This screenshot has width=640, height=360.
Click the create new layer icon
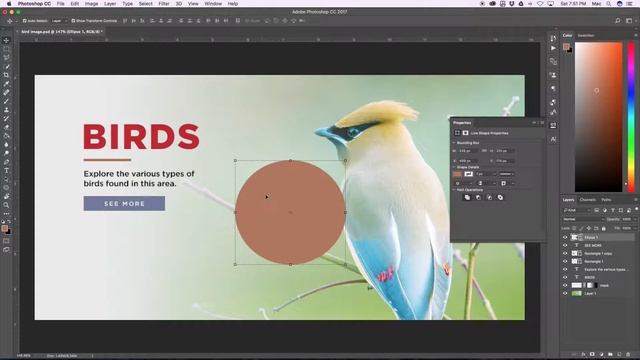pyautogui.click(x=619, y=354)
